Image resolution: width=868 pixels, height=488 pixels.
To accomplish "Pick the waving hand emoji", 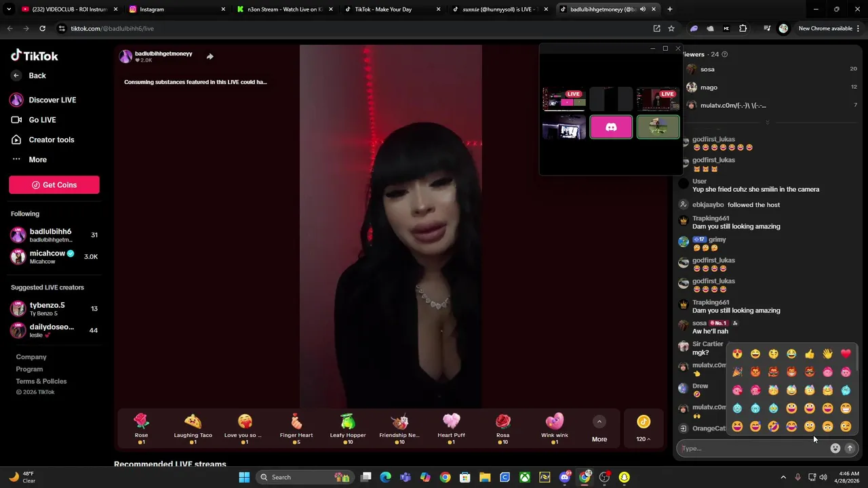I will tap(827, 354).
